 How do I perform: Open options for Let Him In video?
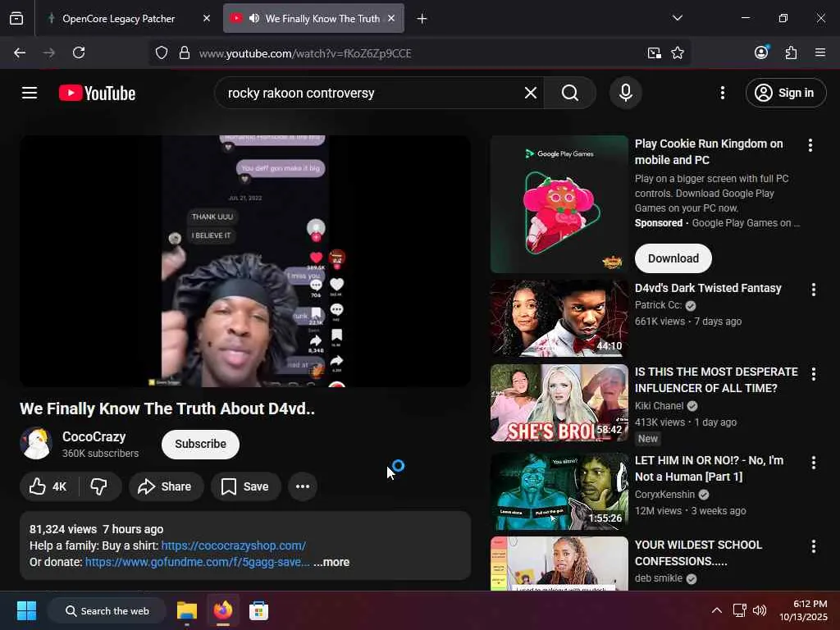[813, 463]
